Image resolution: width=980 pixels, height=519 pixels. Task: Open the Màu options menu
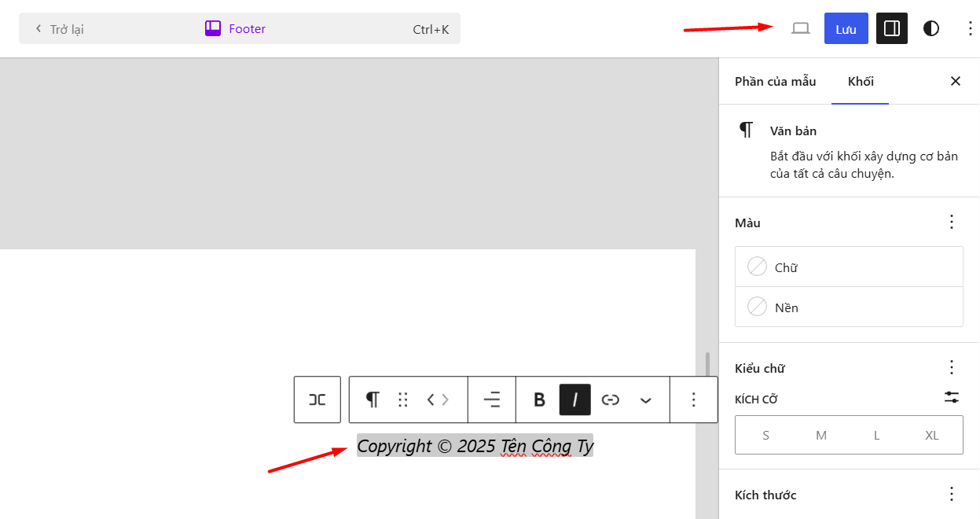[x=951, y=223]
